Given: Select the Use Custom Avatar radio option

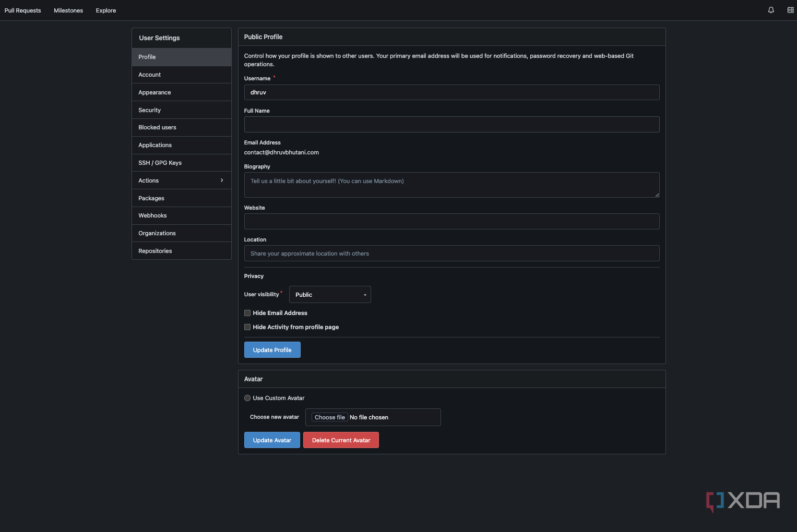Looking at the screenshot, I should pos(247,398).
